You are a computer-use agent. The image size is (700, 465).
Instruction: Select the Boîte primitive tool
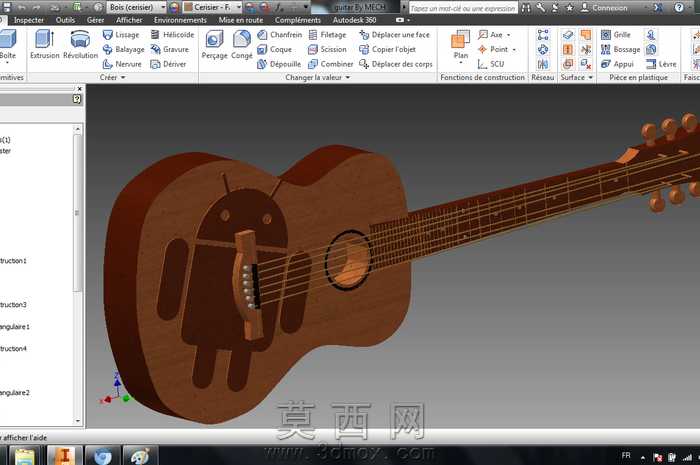coord(8,44)
